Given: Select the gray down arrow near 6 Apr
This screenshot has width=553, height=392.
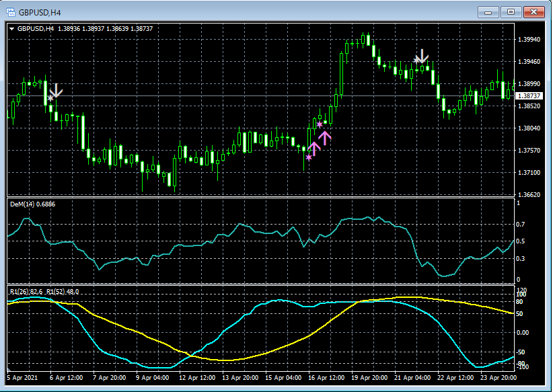Looking at the screenshot, I should 57,90.
